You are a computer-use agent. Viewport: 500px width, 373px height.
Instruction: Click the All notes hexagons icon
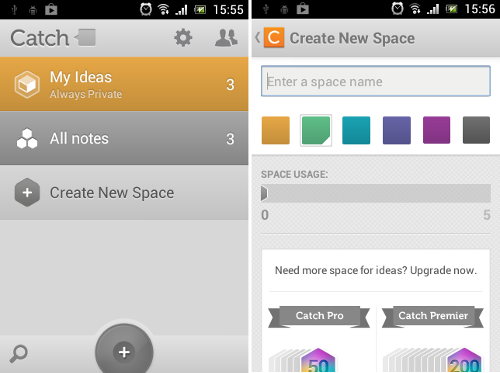pos(27,138)
